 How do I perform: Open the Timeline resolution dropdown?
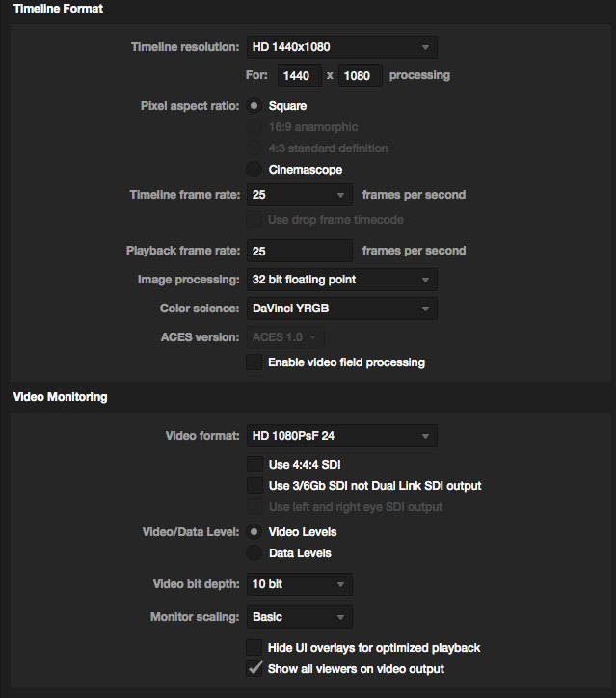pos(342,47)
